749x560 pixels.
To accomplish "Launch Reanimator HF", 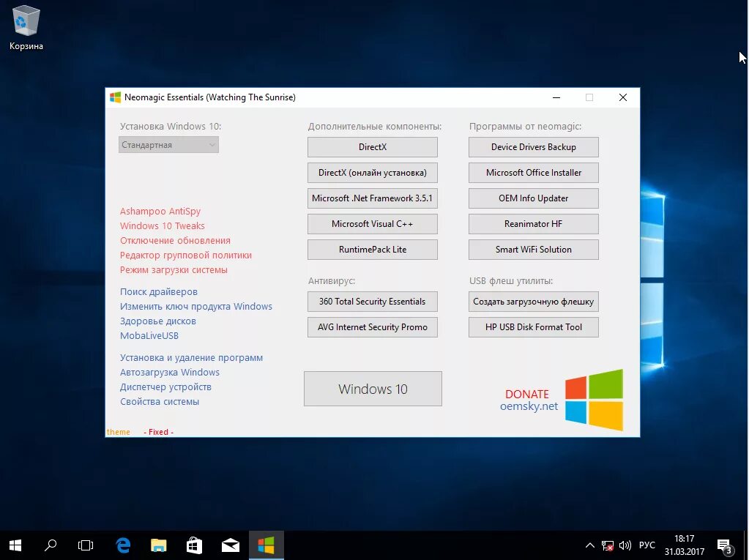I will point(534,224).
